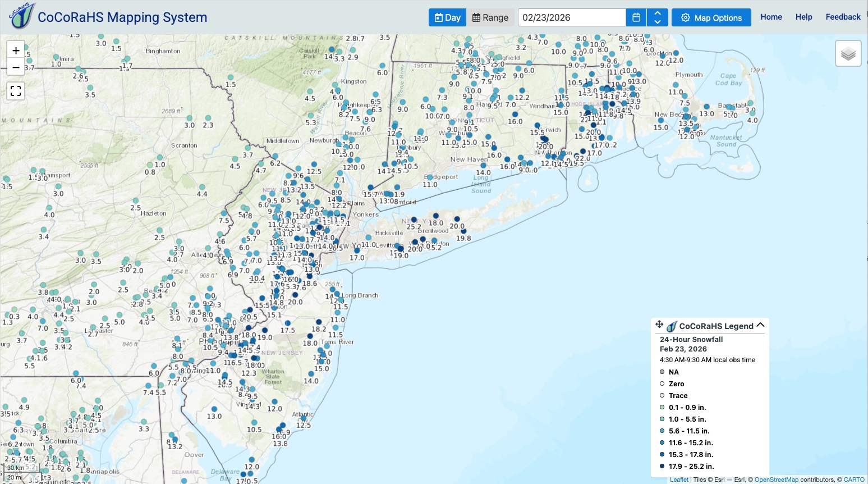Image resolution: width=868 pixels, height=484 pixels.
Task: Open the map layers control
Action: (x=848, y=54)
